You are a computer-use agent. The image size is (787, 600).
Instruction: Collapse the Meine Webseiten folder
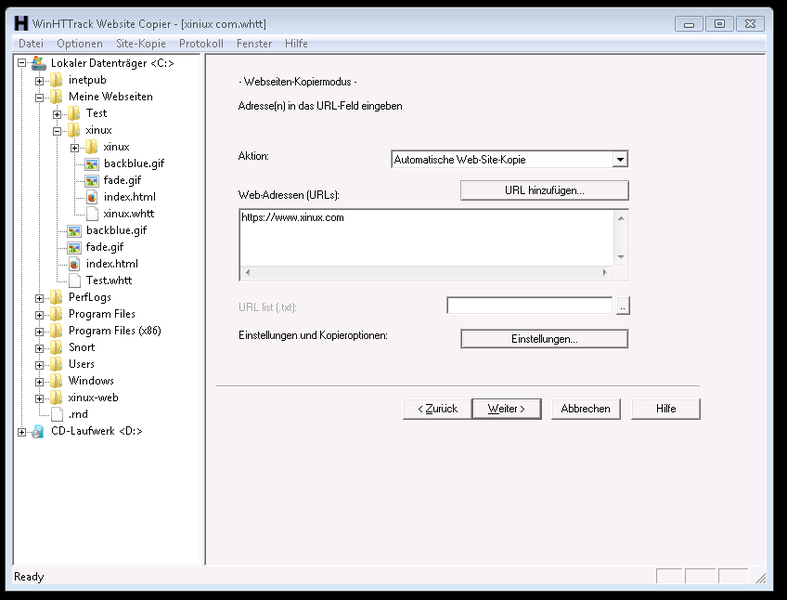click(40, 97)
